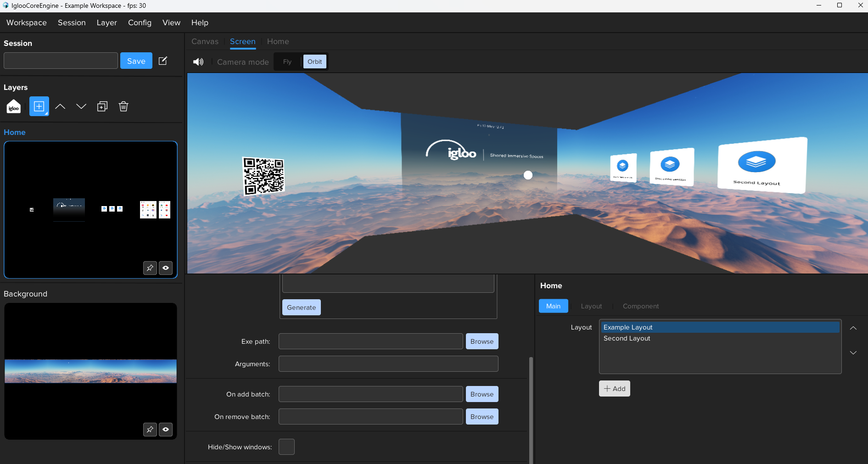Toggle visibility of the Background layer
868x464 pixels.
coord(166,430)
